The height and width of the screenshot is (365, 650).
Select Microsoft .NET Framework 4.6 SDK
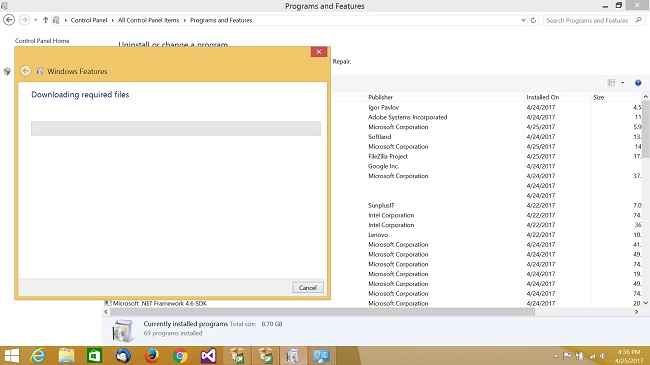[160, 303]
